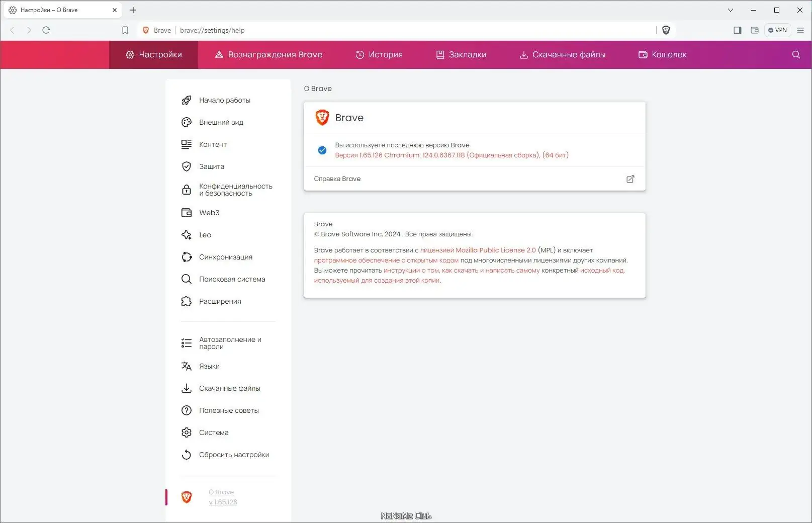The image size is (812, 523).
Task: Click the download icon for Скачанные файлы in sidebar
Action: coord(187,388)
